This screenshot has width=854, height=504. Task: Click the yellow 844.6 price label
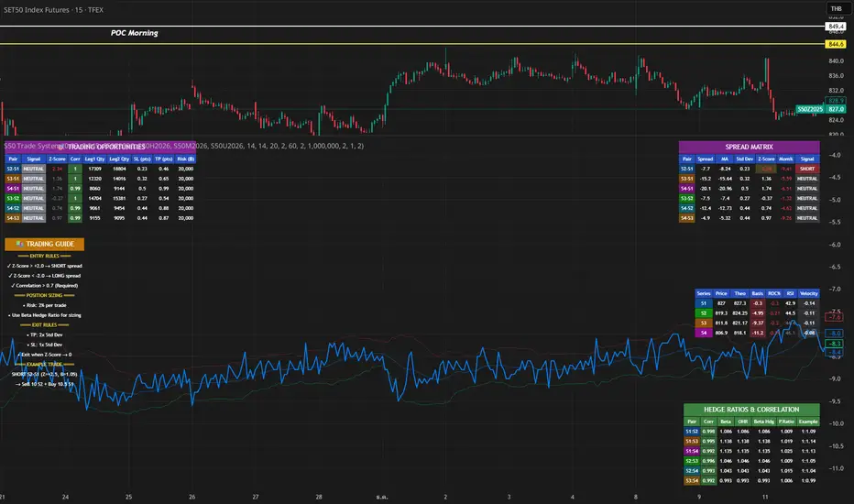(x=835, y=44)
